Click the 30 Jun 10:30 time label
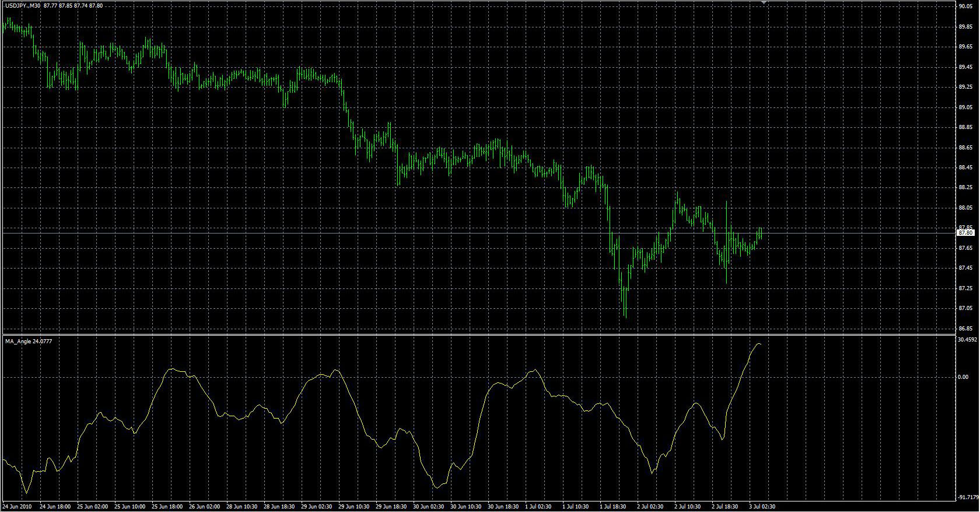 466,507
